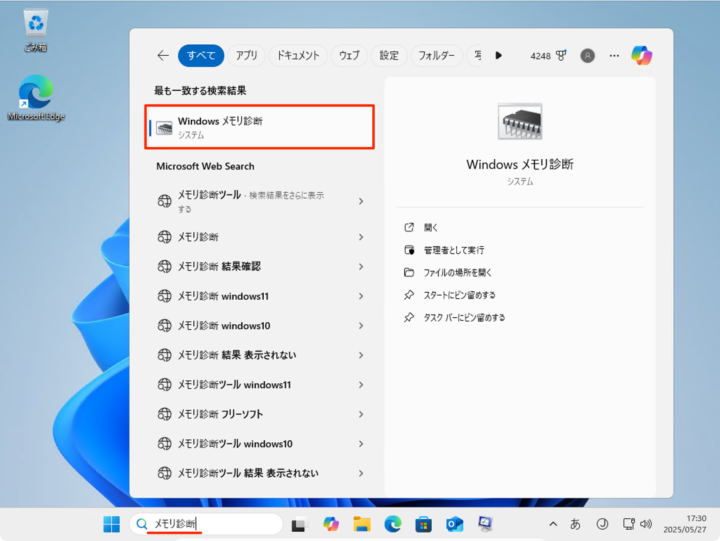Show hidden tray icons chevron
The height and width of the screenshot is (541, 720).
click(x=553, y=524)
